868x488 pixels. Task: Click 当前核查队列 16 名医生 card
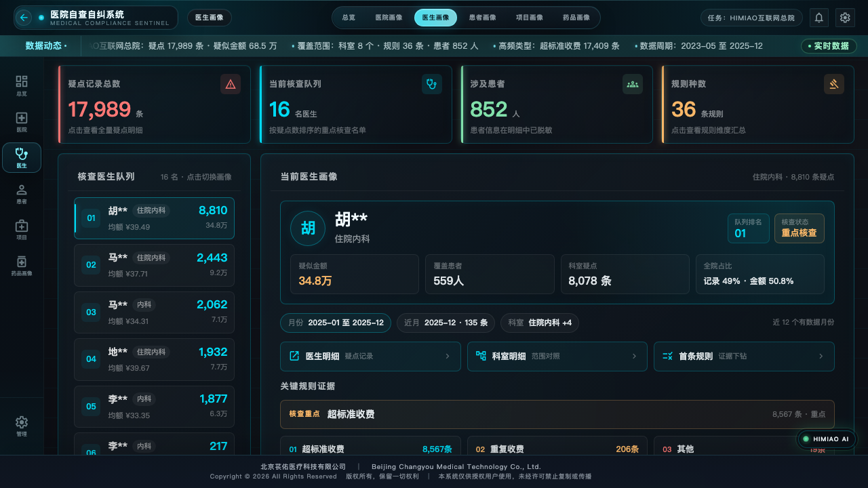(355, 104)
